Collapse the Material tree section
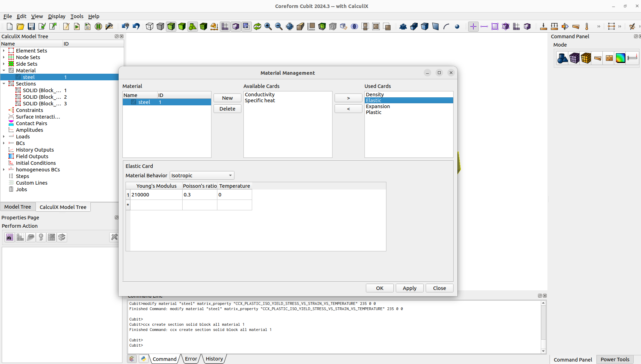641x364 pixels. coord(4,70)
